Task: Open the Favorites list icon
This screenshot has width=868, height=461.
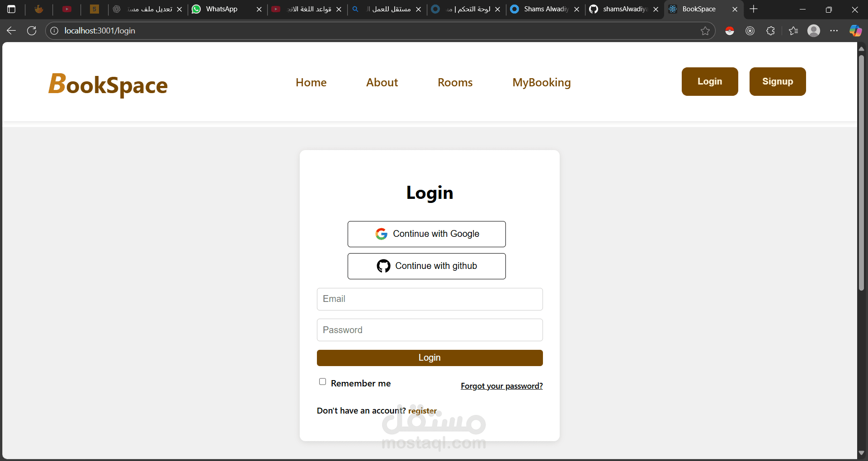Action: tap(793, 31)
